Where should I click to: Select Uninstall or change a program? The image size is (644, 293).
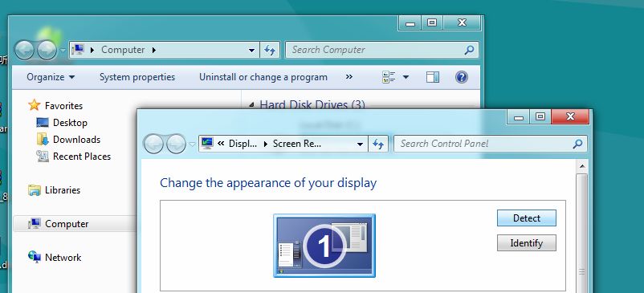tap(263, 77)
